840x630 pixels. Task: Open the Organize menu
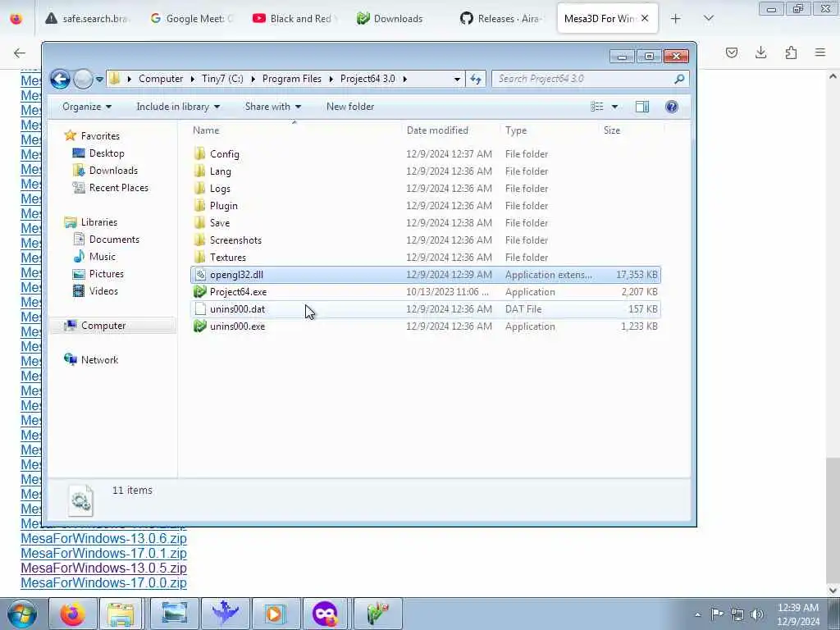click(87, 107)
